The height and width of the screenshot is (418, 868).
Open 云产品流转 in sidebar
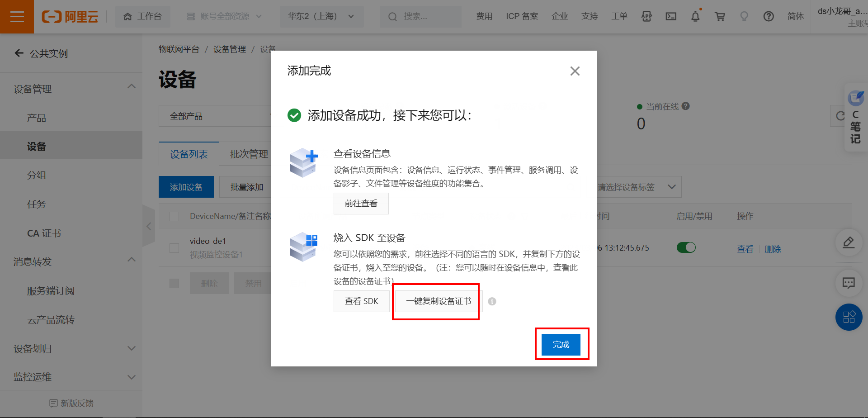point(51,320)
